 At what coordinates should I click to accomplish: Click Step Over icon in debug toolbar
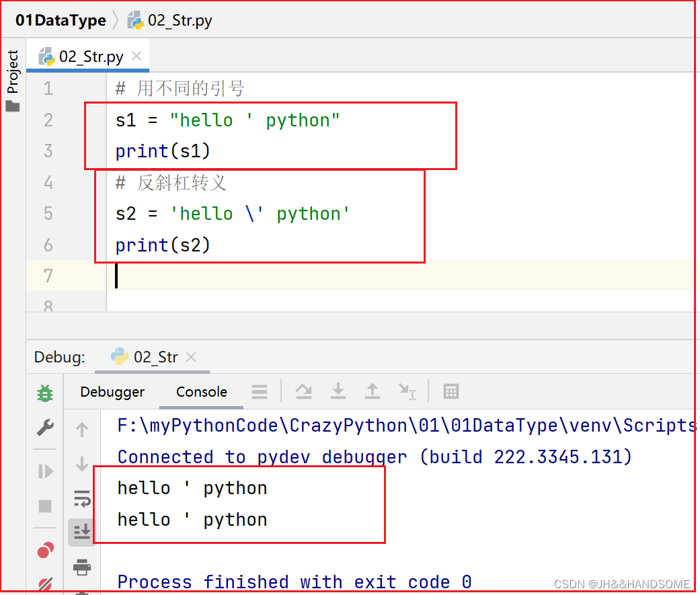click(x=304, y=391)
